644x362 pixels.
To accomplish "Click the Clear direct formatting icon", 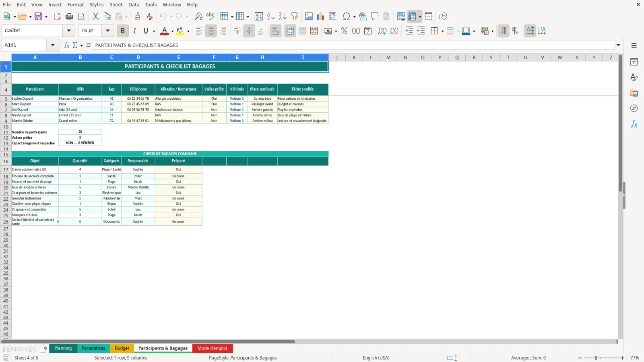I will tap(149, 16).
